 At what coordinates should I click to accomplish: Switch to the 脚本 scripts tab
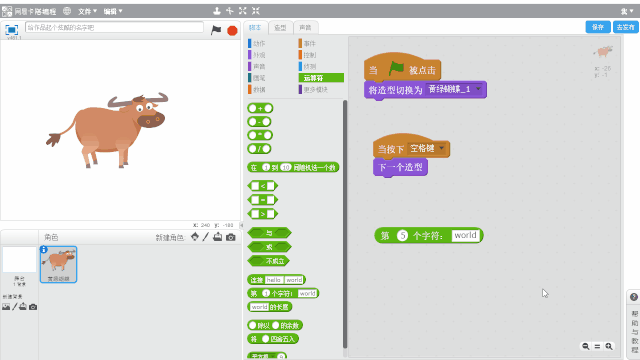[x=256, y=27]
